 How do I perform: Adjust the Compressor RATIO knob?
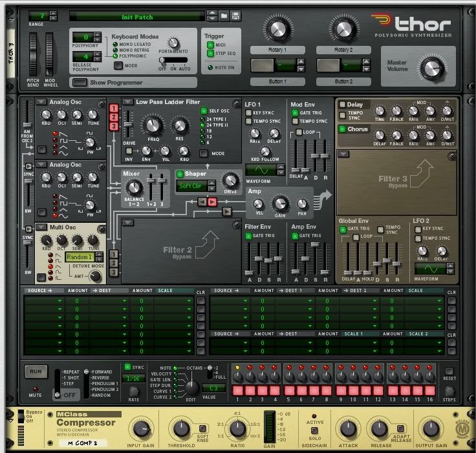(237, 429)
